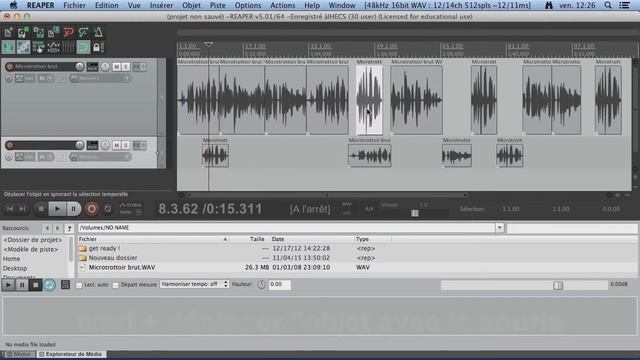Solo the Microtrottoir brut track

(126, 67)
